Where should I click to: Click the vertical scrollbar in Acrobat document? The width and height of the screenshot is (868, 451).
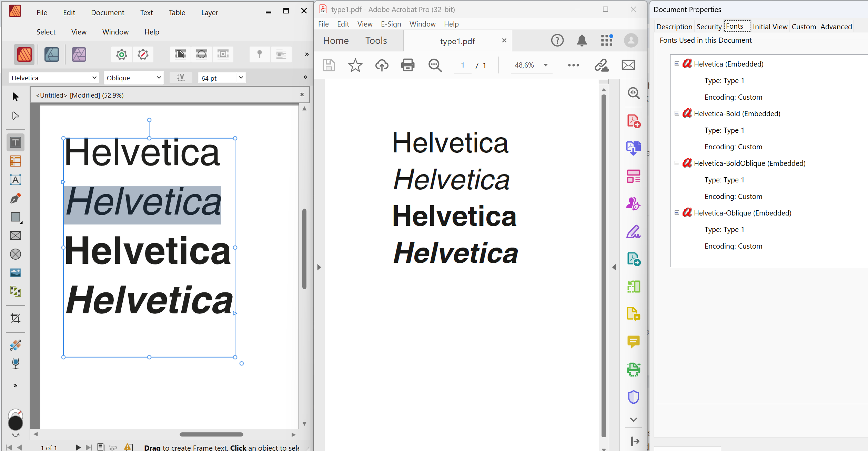pos(604,265)
